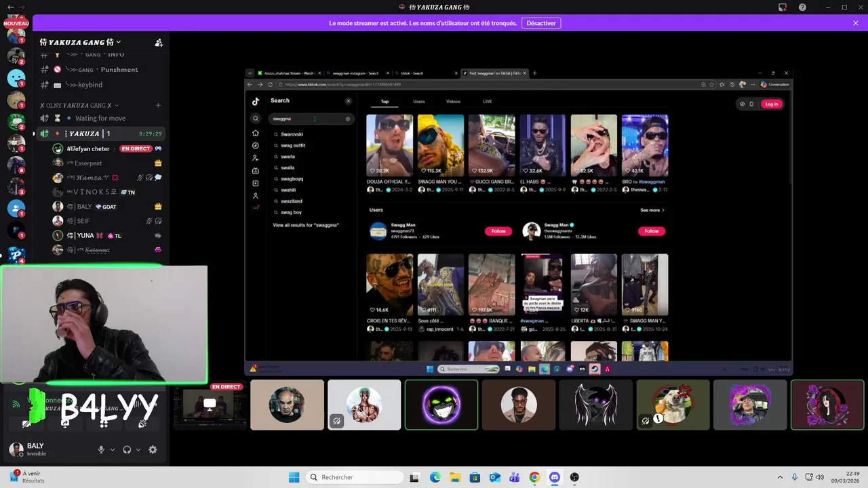Switch to TikTok Top tab
The height and width of the screenshot is (488, 868).
coord(384,102)
